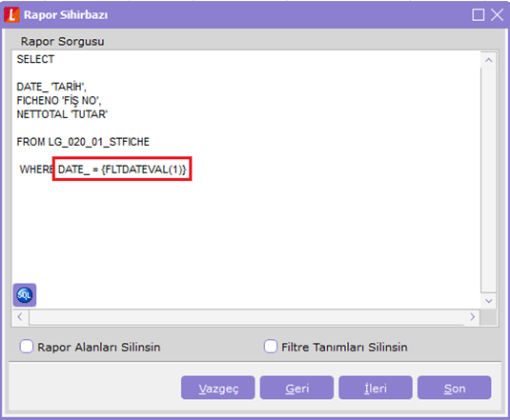Click the scroll right arrow below query
Image resolution: width=510 pixels, height=420 pixels.
pos(472,317)
